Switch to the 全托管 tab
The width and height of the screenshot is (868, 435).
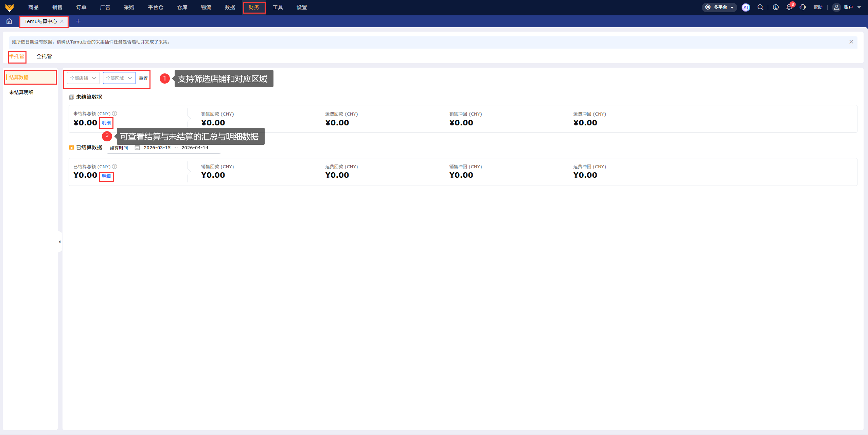[44, 56]
